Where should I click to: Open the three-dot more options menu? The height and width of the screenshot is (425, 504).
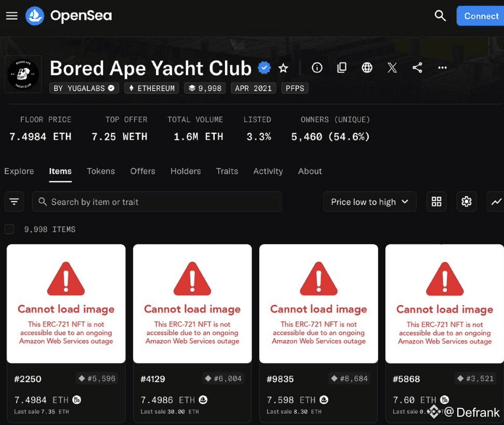442,67
